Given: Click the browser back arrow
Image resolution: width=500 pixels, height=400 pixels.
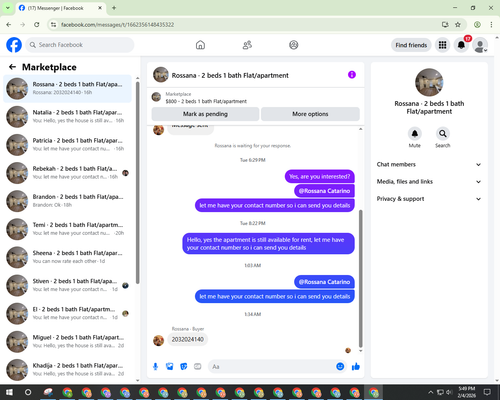Looking at the screenshot, I should click(9, 25).
